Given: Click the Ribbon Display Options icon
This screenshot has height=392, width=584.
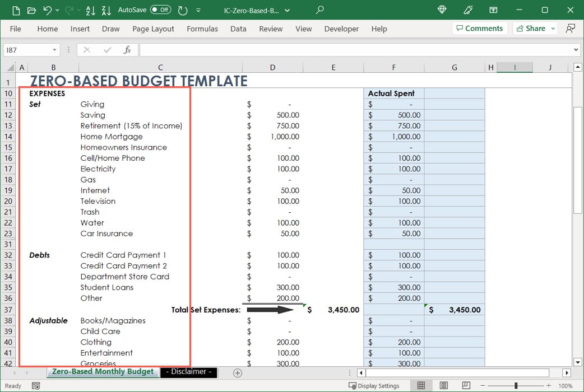Looking at the screenshot, I should [494, 10].
